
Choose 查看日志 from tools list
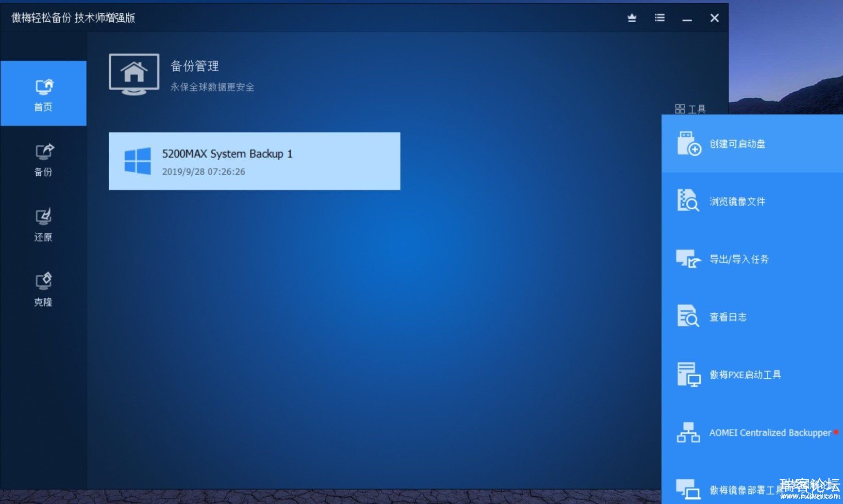[x=752, y=317]
